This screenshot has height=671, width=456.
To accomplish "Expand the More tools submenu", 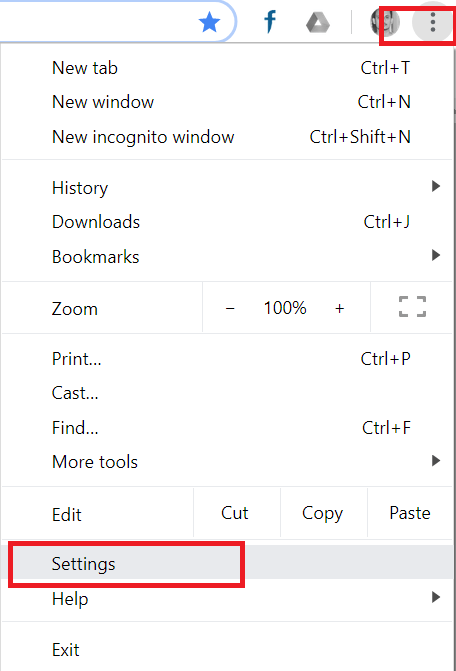I will tap(227, 462).
